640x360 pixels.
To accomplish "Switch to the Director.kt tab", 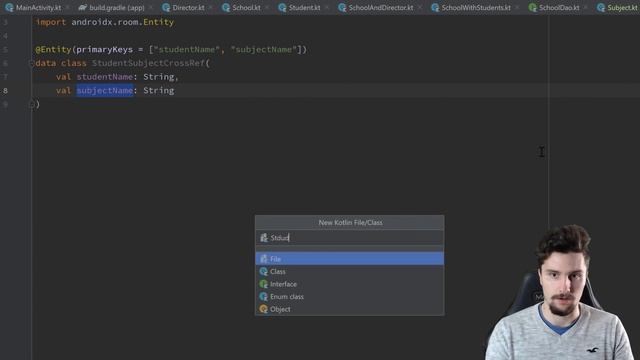I will 188,7.
